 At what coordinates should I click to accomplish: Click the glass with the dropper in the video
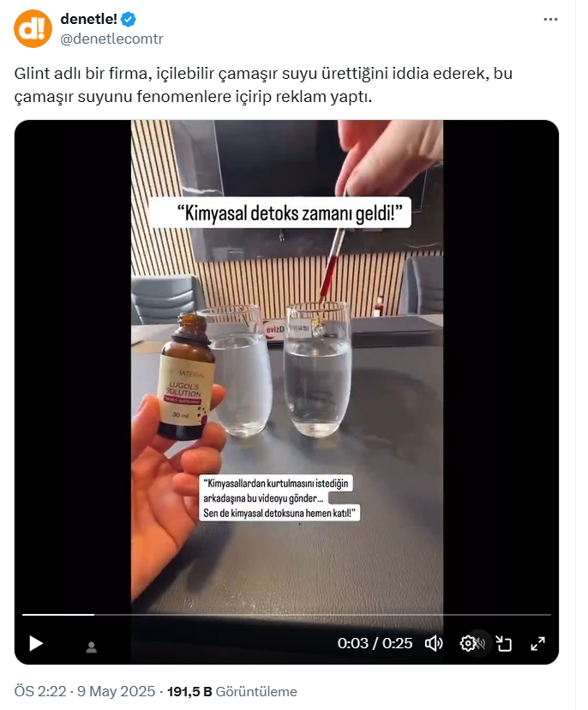pyautogui.click(x=318, y=370)
